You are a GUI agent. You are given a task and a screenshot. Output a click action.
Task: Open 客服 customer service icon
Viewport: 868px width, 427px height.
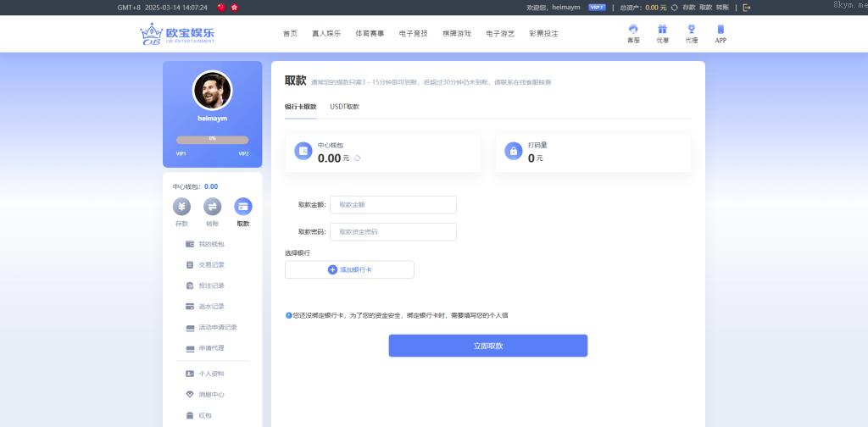point(632,30)
